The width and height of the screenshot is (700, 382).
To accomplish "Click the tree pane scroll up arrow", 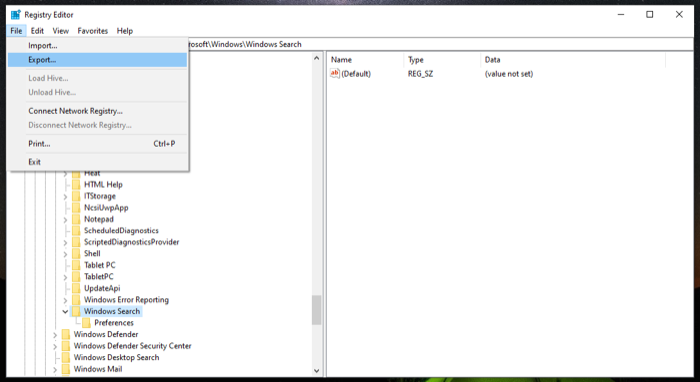I will 317,58.
